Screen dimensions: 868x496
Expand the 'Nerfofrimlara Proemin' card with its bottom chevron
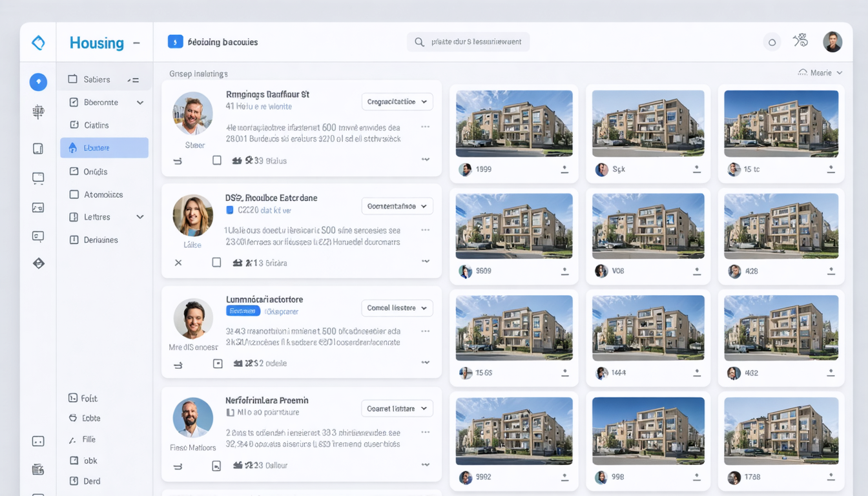point(426,464)
